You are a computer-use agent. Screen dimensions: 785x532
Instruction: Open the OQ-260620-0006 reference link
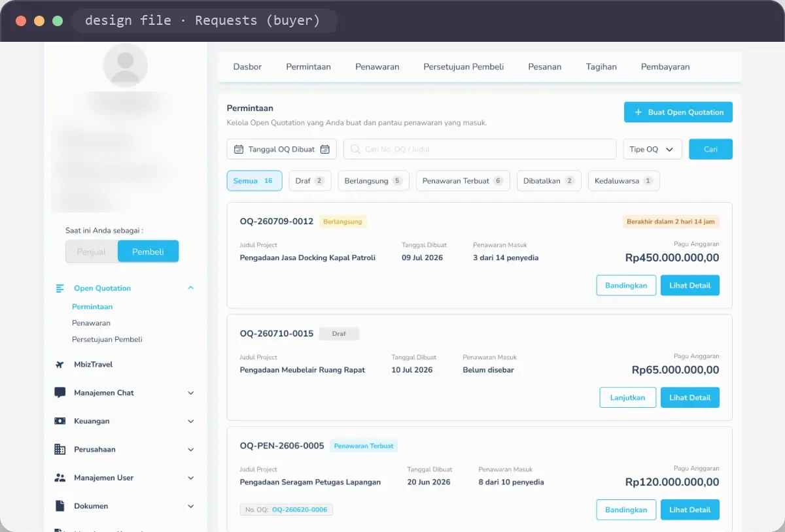coord(300,510)
